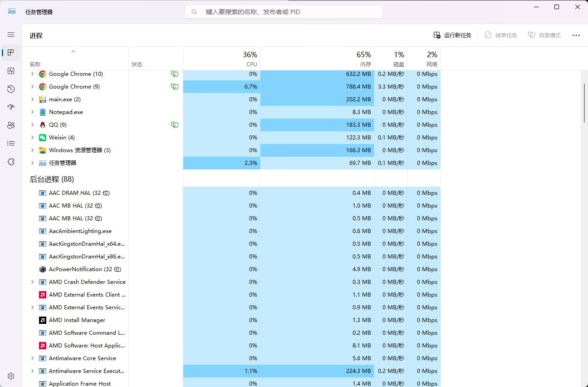Open App history from sidebar
The width and height of the screenshot is (588, 387).
point(11,89)
